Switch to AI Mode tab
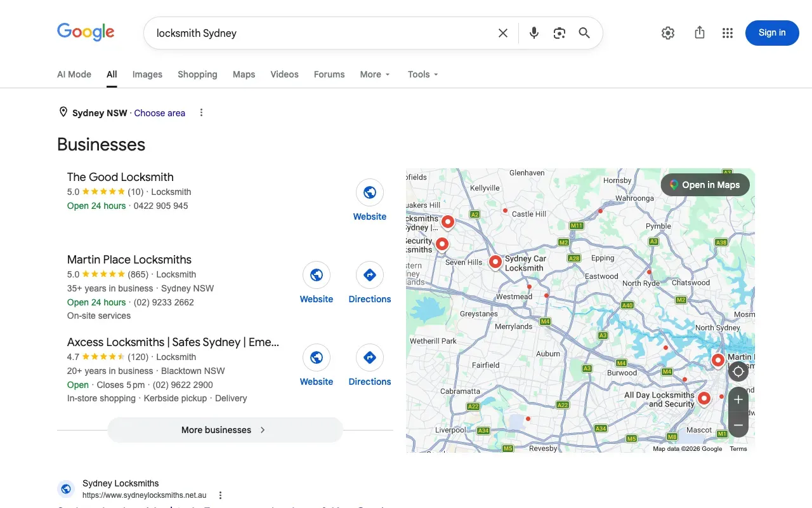The width and height of the screenshot is (812, 508). click(74, 74)
